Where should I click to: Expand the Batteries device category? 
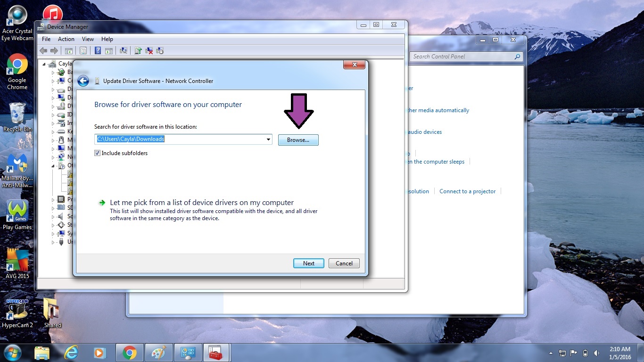pyautogui.click(x=53, y=73)
